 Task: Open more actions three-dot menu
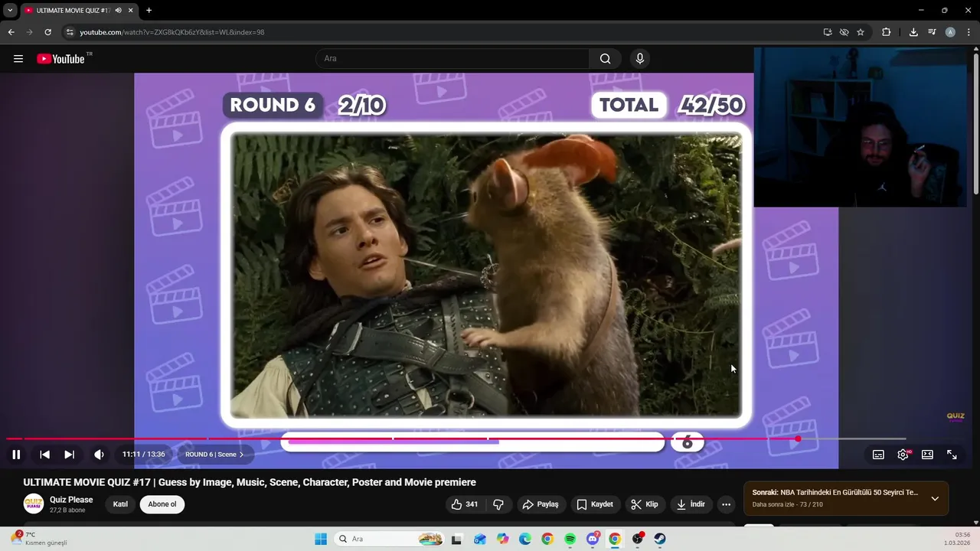[x=726, y=504]
